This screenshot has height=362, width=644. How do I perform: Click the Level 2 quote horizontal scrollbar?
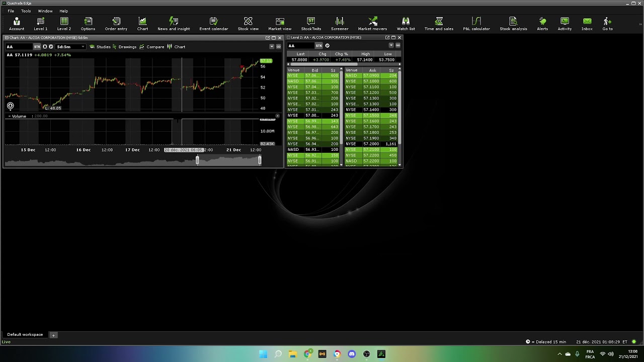324,64
